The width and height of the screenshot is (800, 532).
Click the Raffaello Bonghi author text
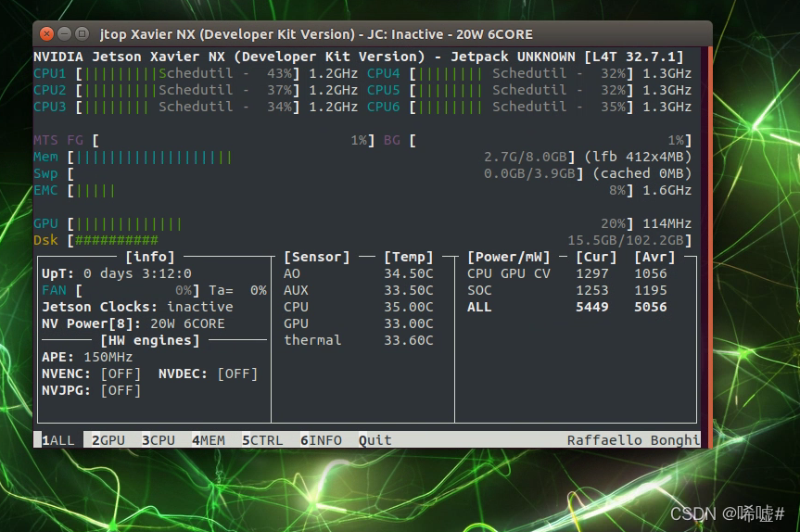(x=633, y=440)
